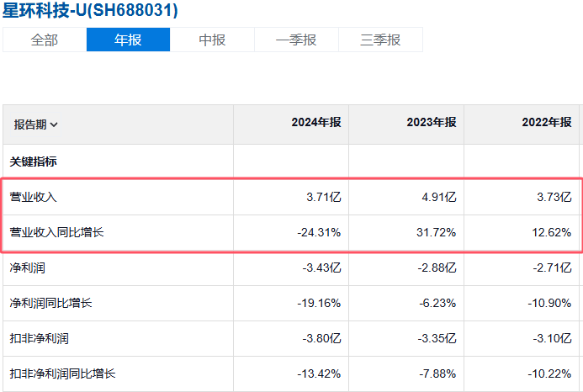Select the -3.10亿 value
This screenshot has height=392, width=583.
pyautogui.click(x=552, y=338)
